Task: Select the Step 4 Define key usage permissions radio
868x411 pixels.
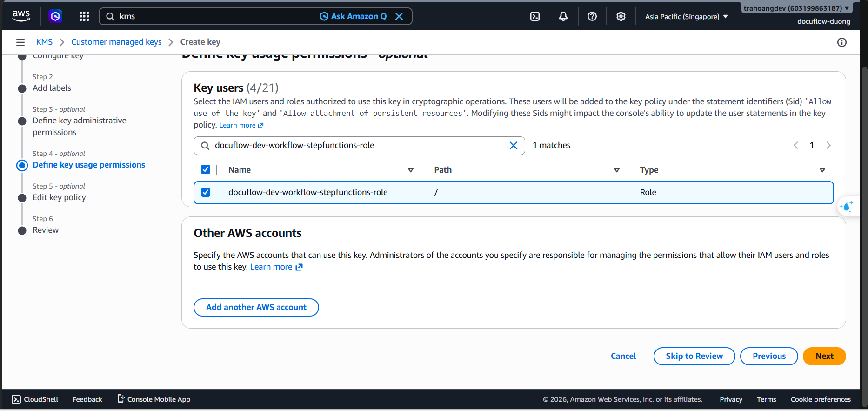Action: click(22, 165)
